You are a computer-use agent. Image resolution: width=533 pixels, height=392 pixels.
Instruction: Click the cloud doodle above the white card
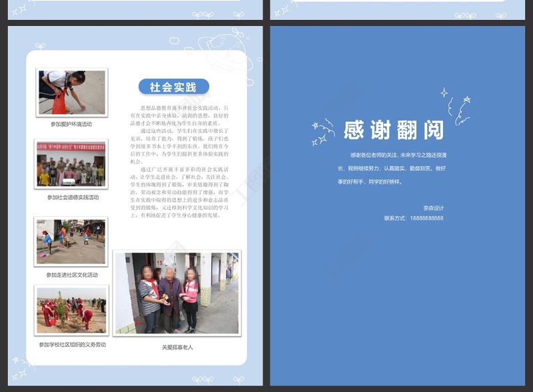174,40
